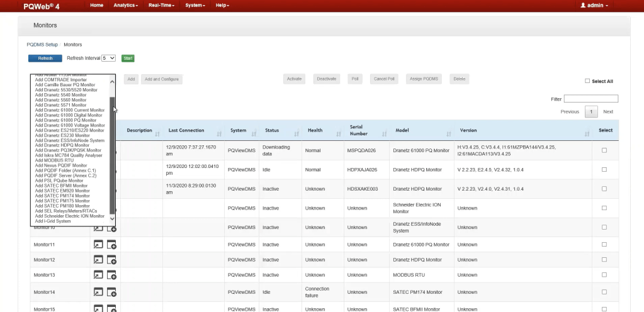Click the admin user icon

583,5
